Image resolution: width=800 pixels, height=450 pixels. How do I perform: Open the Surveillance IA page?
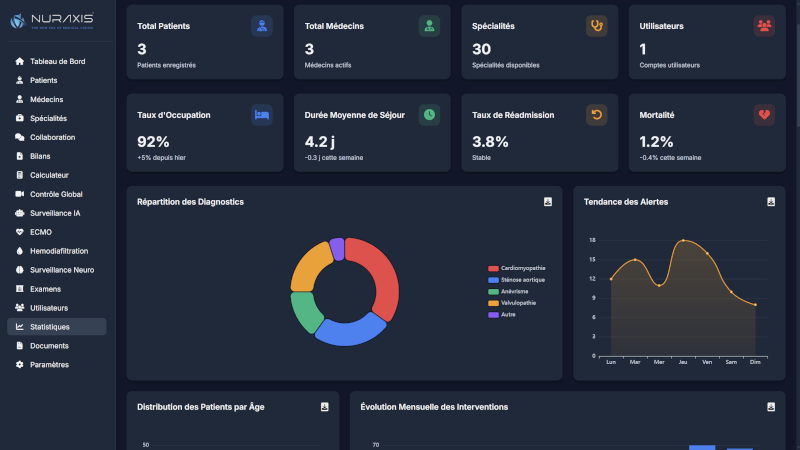55,213
